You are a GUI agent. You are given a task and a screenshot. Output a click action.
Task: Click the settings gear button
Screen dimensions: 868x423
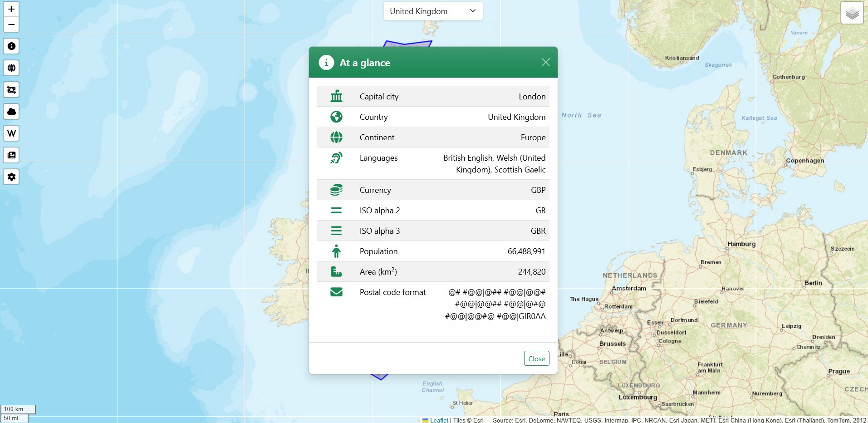click(11, 177)
